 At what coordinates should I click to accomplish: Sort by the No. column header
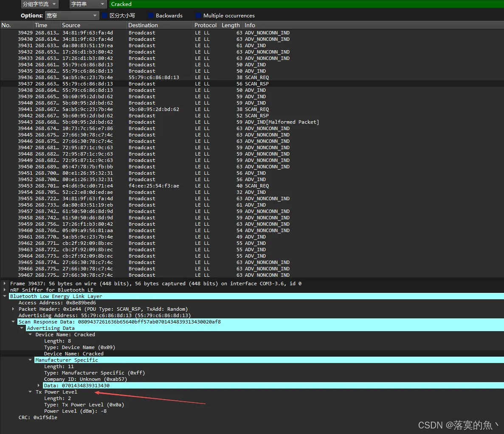coord(17,25)
